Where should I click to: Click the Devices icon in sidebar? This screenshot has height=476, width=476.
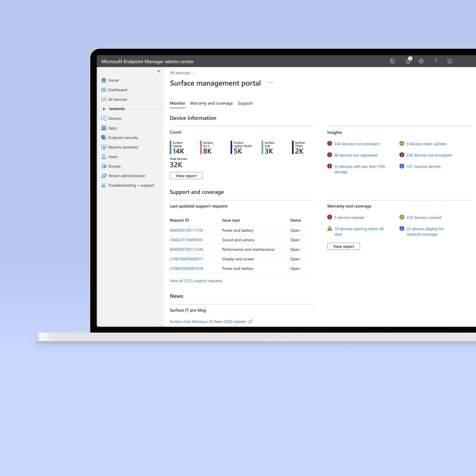coord(104,119)
